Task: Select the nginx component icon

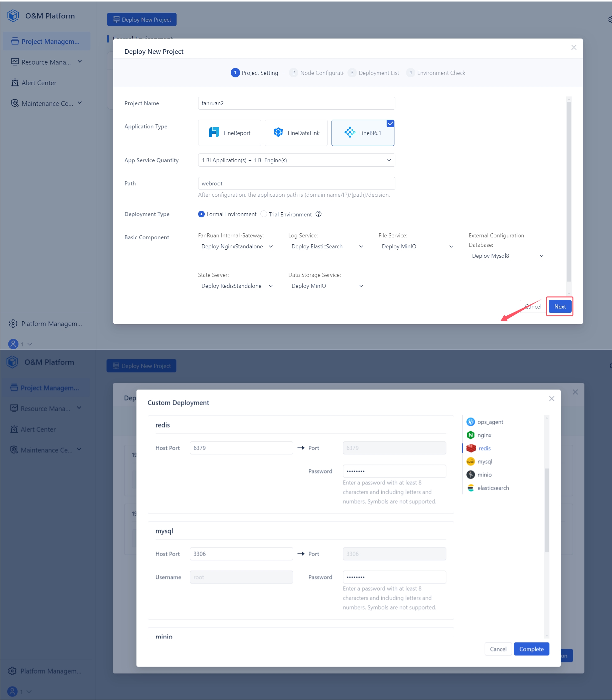Action: coord(470,435)
